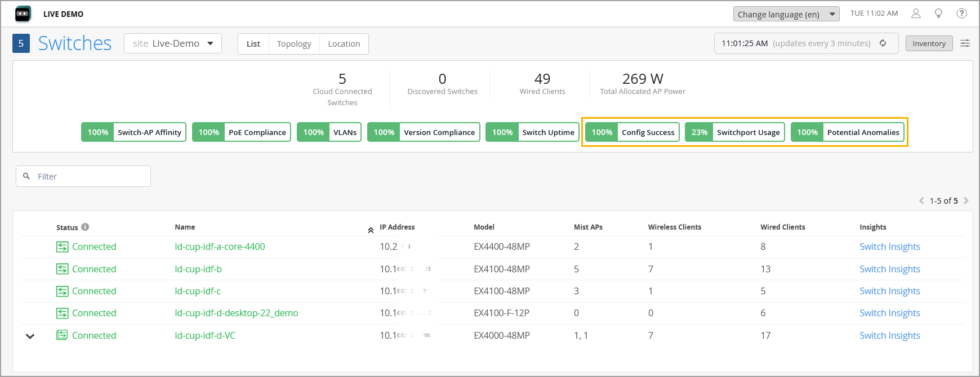
Task: Select the PoE Compliance metric badge
Action: click(241, 132)
